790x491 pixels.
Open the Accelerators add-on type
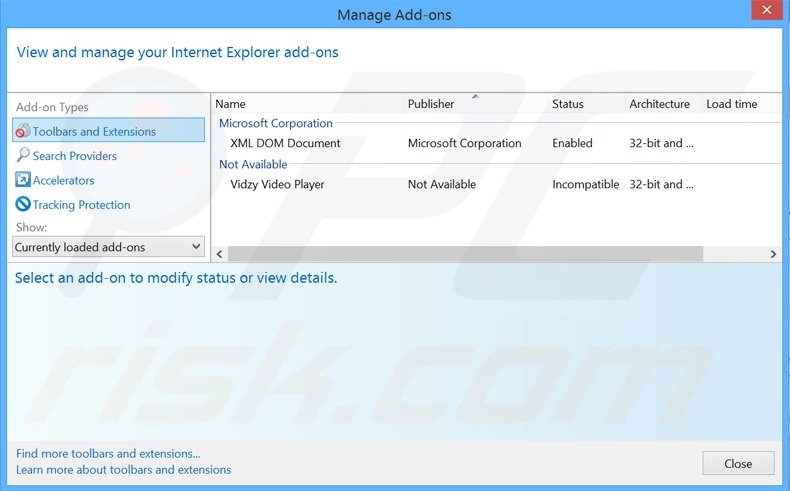click(x=63, y=180)
